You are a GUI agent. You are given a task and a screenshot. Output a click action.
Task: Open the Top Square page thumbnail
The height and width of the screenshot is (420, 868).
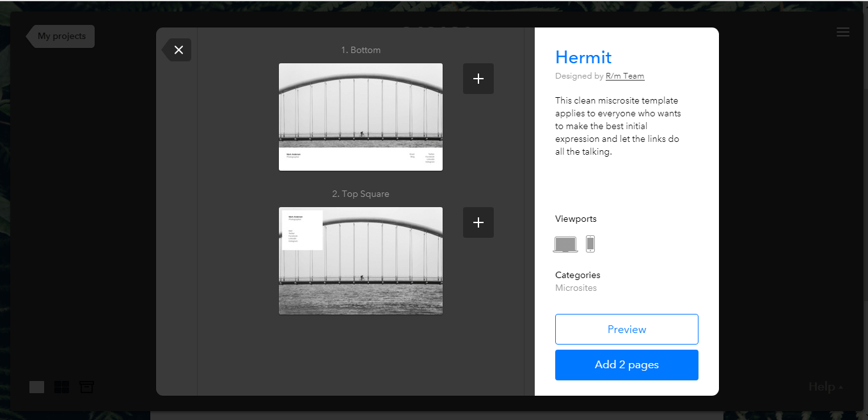[361, 261]
